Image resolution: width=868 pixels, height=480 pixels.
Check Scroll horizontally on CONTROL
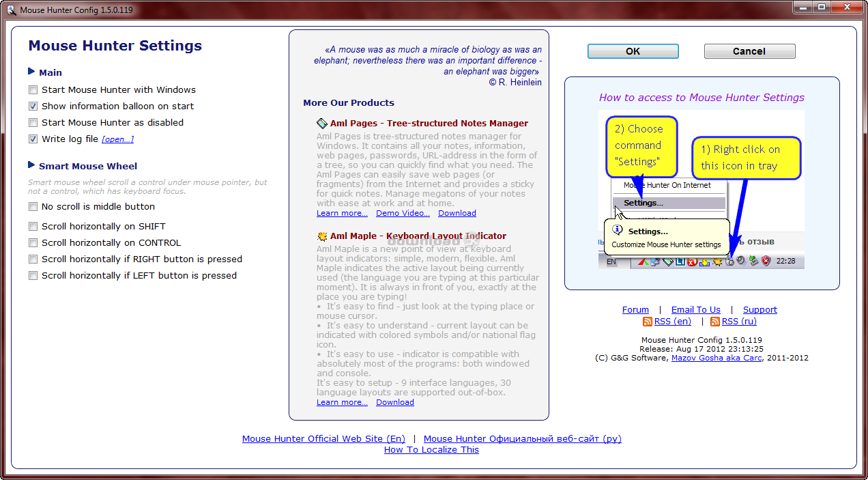pyautogui.click(x=33, y=243)
